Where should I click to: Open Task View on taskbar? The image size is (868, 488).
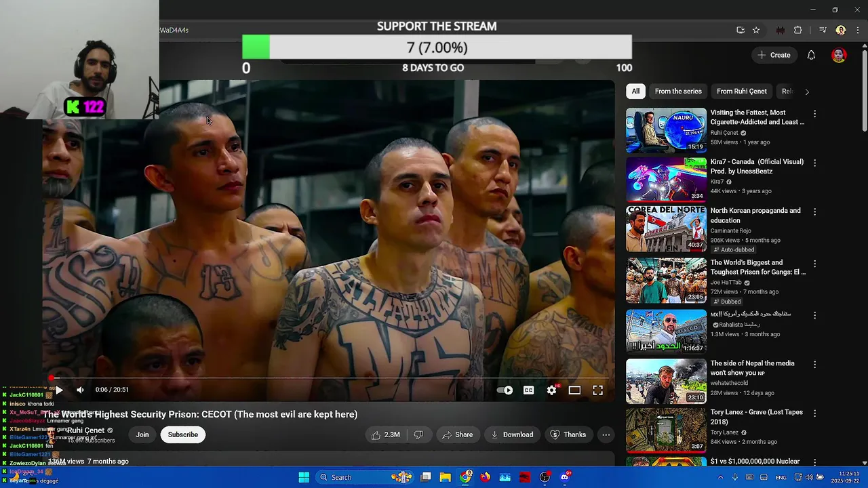[426, 477]
